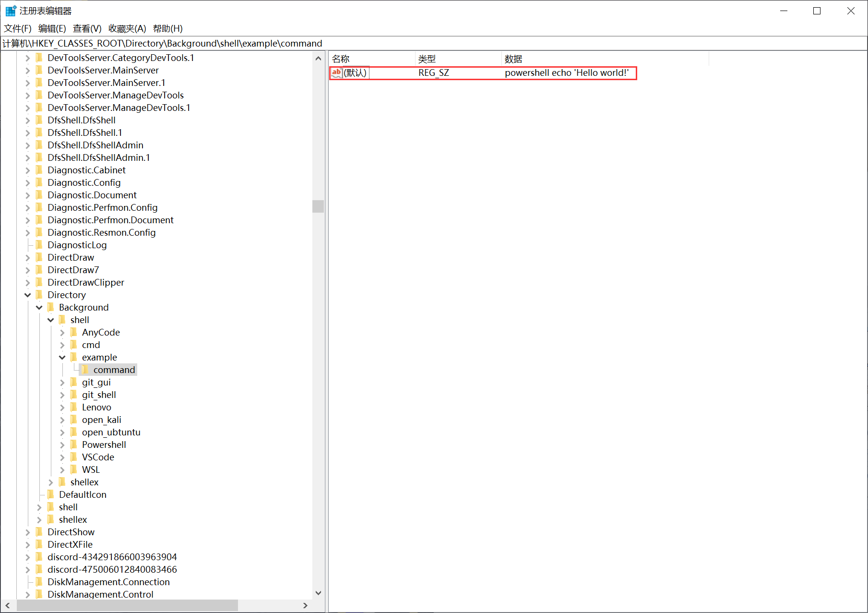Click the registry path address bar
868x613 pixels.
pyautogui.click(x=432, y=43)
